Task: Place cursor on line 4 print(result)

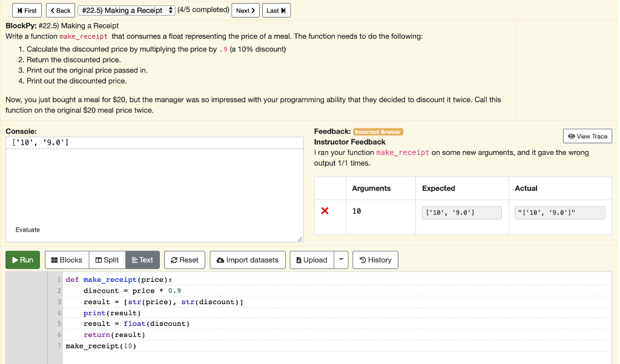Action: click(112, 313)
